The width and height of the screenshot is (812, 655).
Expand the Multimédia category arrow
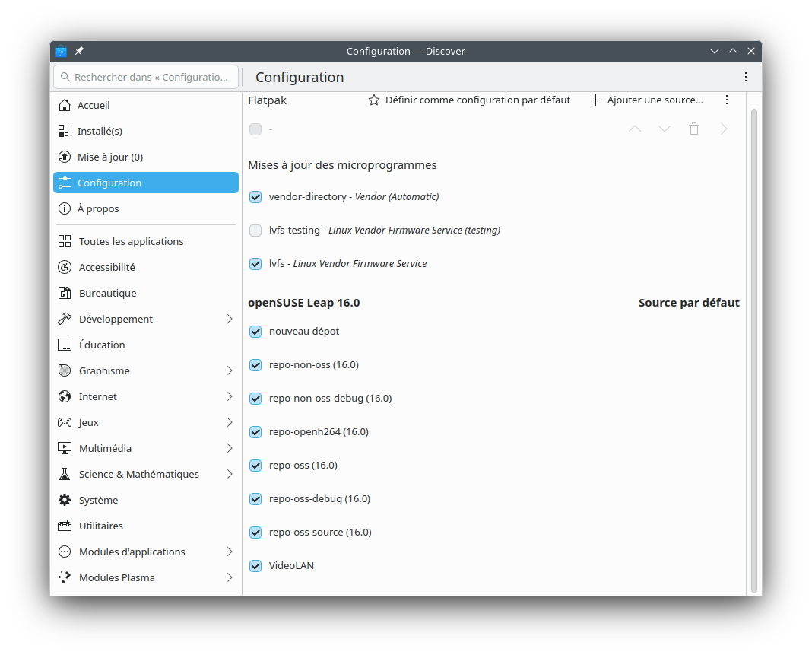coord(230,448)
